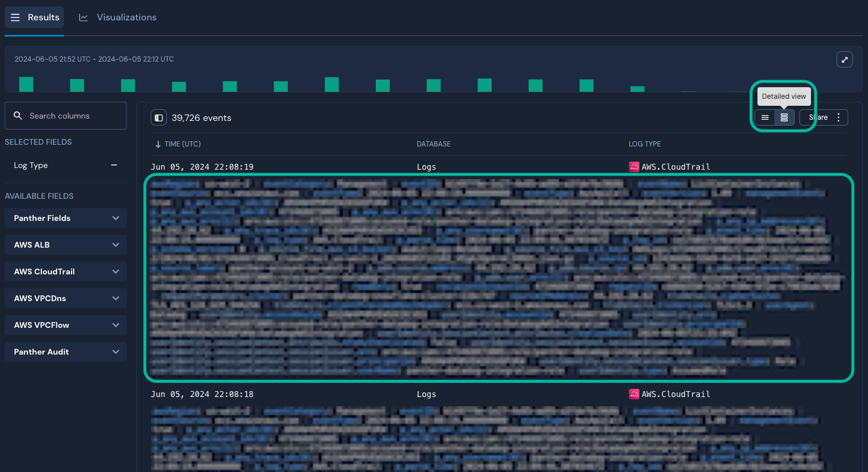This screenshot has height=472, width=868.
Task: Open the Visualizations tab
Action: pos(126,17)
